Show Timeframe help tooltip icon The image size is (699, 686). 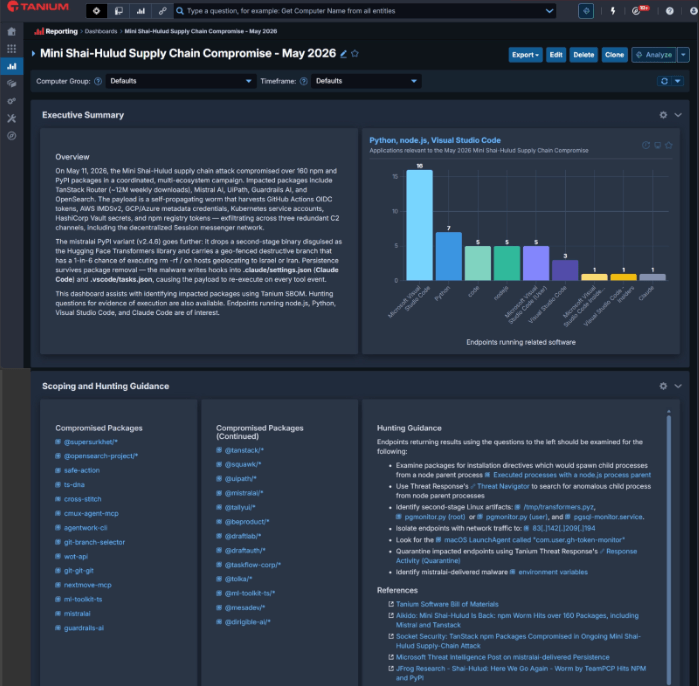tap(304, 81)
